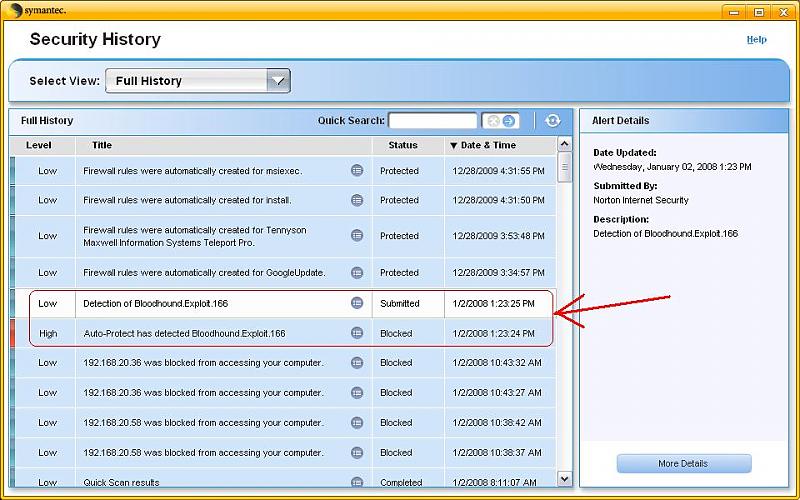Refresh the history list with the refresh icon
Image resolution: width=800 pixels, height=500 pixels.
click(553, 121)
